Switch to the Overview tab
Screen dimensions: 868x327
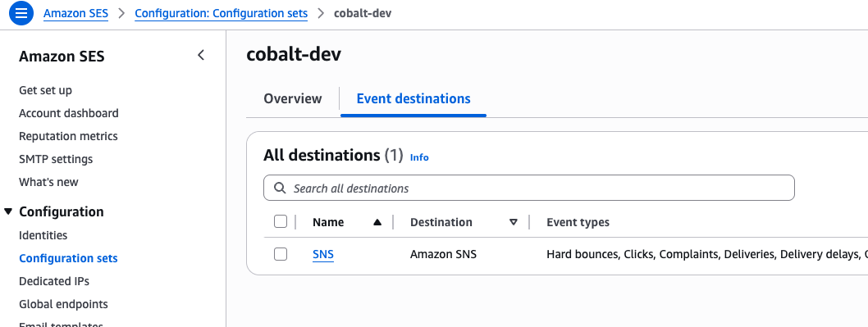pyautogui.click(x=292, y=98)
